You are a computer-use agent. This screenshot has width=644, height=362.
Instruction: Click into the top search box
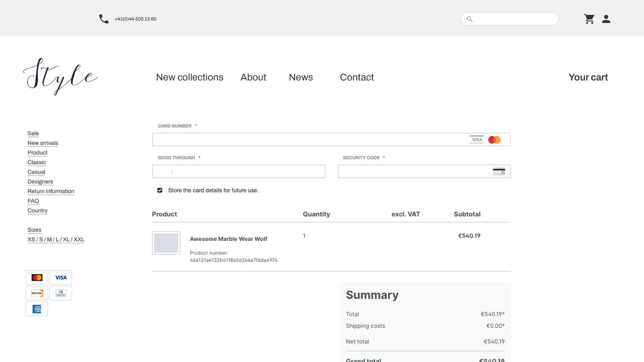point(510,19)
